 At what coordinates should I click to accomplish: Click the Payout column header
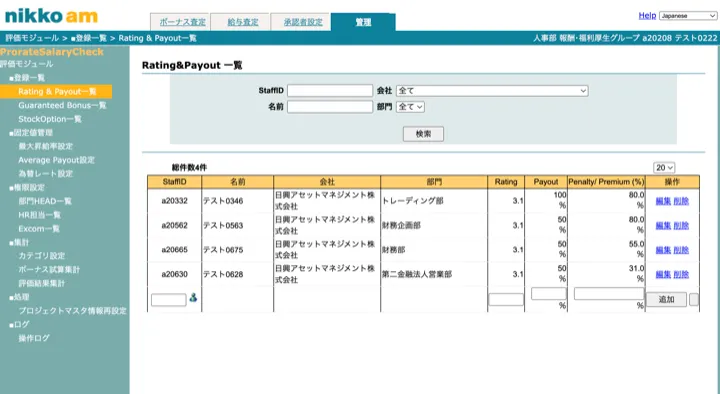point(546,182)
